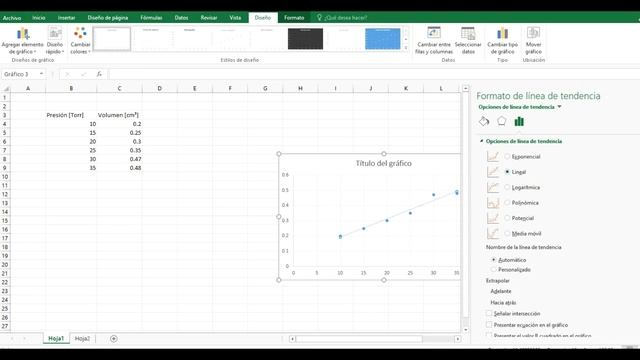The height and width of the screenshot is (360, 640).
Task: Click Cambiar entre filas y columnas
Action: [x=434, y=40]
